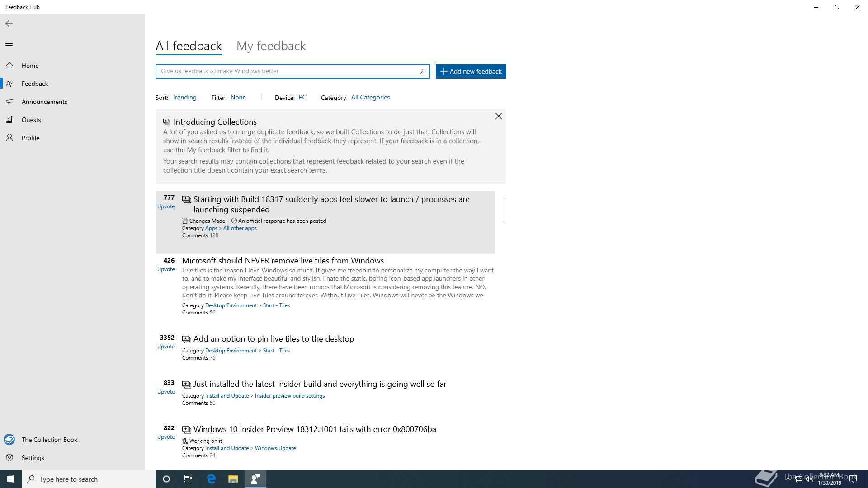This screenshot has width=868, height=488.
Task: Click Start - Tiles link under live tiles removal
Action: [276, 305]
